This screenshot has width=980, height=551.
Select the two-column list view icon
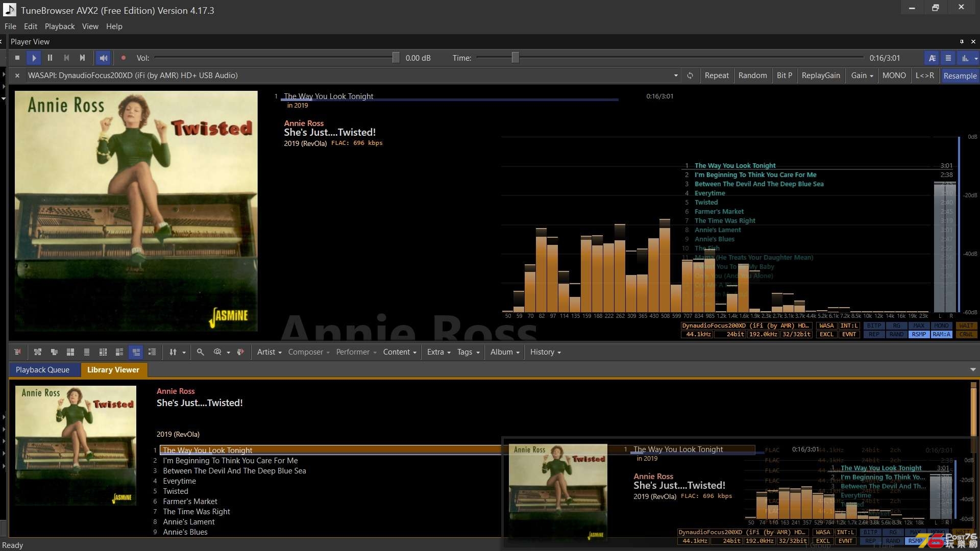pyautogui.click(x=103, y=352)
